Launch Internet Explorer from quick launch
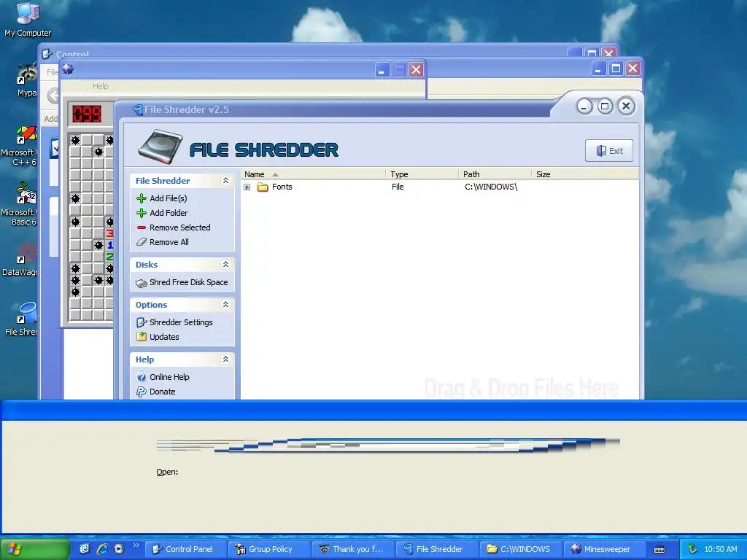747x560 pixels. [102, 549]
